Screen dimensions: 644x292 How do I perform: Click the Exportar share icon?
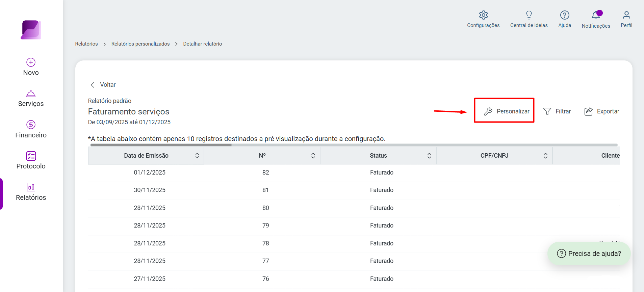(x=589, y=111)
